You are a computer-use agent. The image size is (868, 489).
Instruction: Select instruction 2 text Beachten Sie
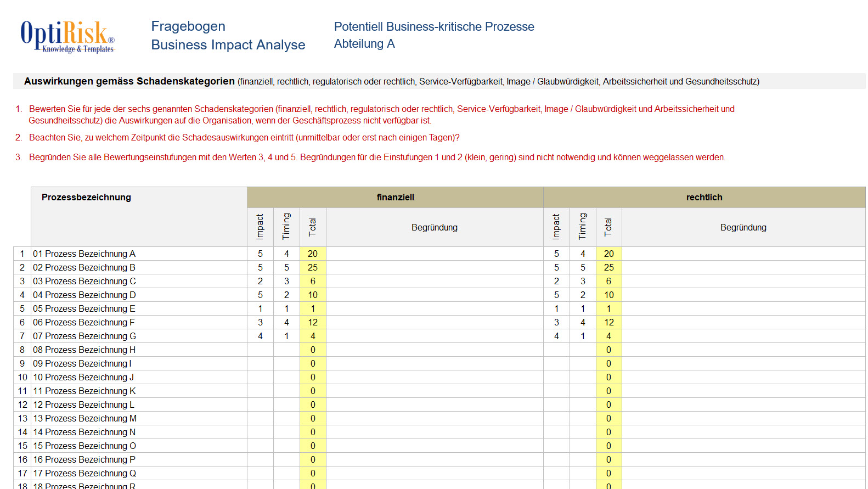coord(244,138)
